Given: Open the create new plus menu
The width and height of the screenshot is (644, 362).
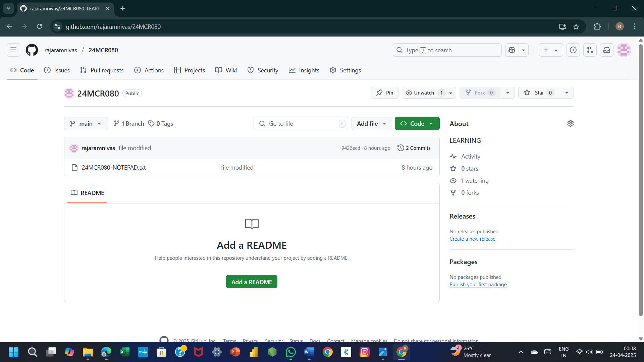Looking at the screenshot, I should click(551, 50).
